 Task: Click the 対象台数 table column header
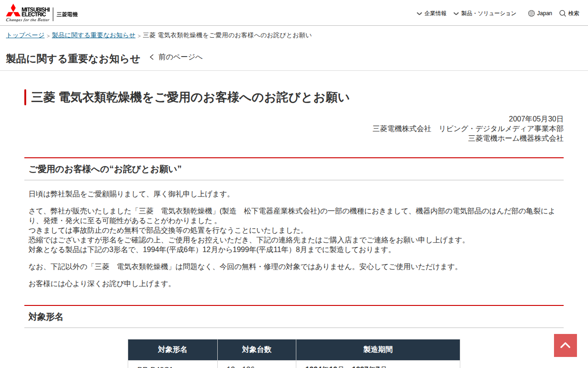point(257,350)
